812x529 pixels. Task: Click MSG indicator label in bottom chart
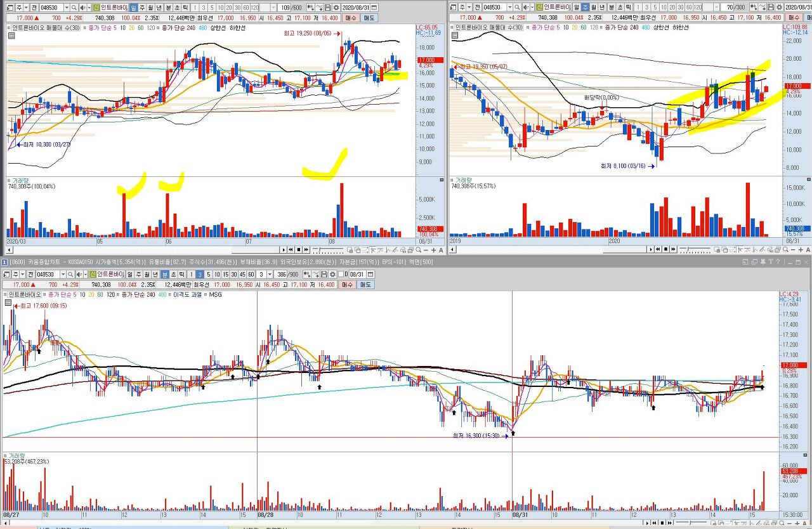coord(216,294)
